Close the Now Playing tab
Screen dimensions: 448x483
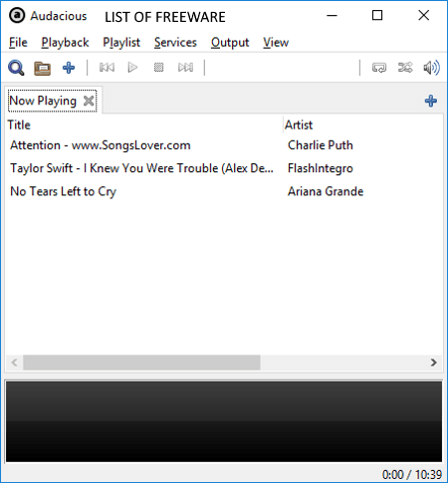point(89,101)
